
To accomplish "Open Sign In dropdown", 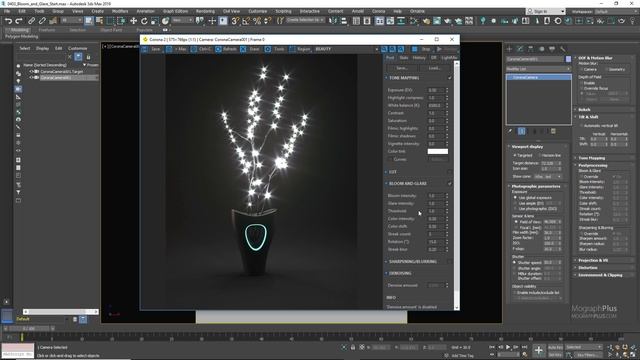I will (546, 11).
